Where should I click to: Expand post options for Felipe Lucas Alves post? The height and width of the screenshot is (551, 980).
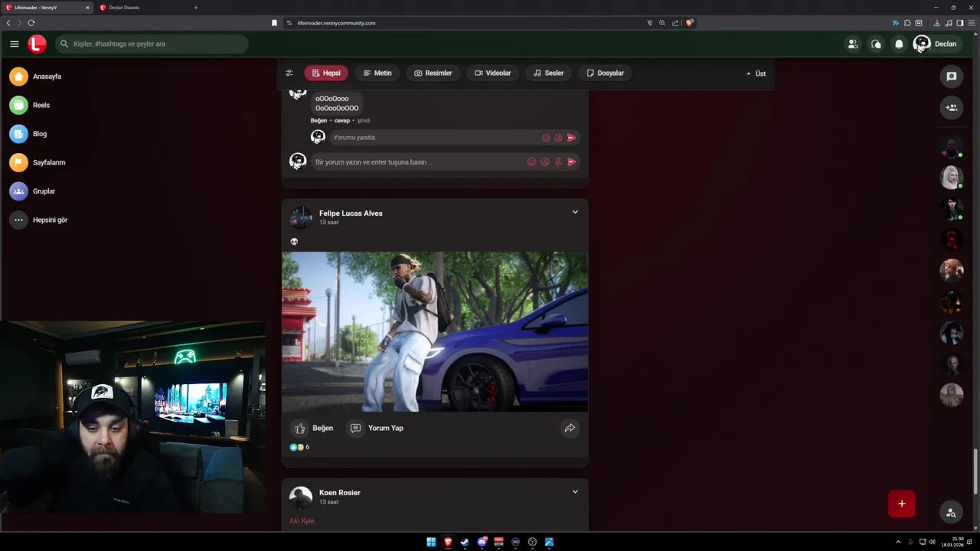575,212
